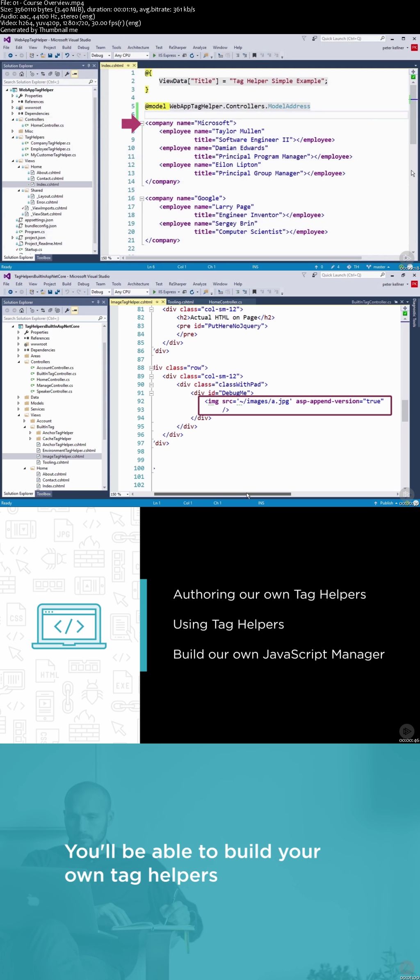Toggle pin on the ImageTagHelper.cshtml tab
420x980 pixels.
(x=157, y=302)
